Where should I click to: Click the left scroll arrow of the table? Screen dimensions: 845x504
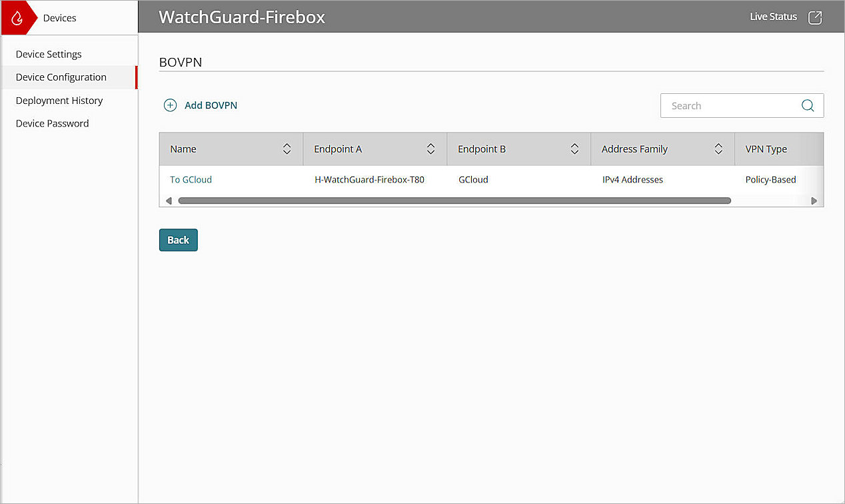pyautogui.click(x=169, y=200)
